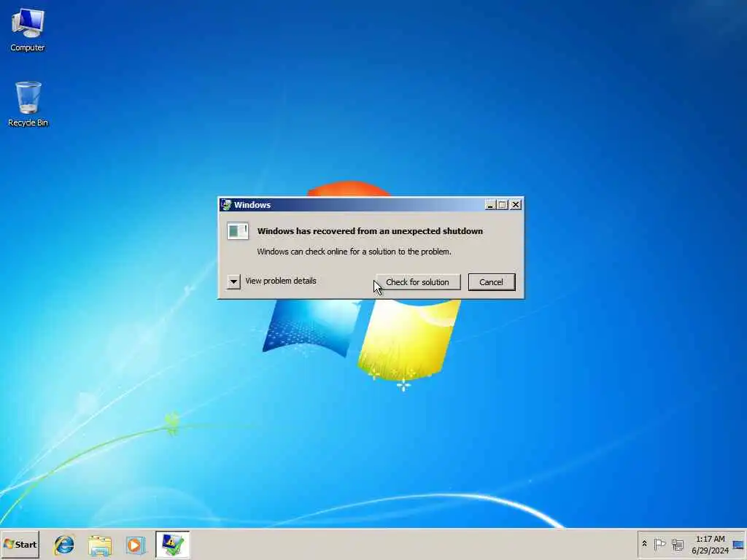Minimize the Windows dialog
The width and height of the screenshot is (747, 560).
pyautogui.click(x=489, y=205)
